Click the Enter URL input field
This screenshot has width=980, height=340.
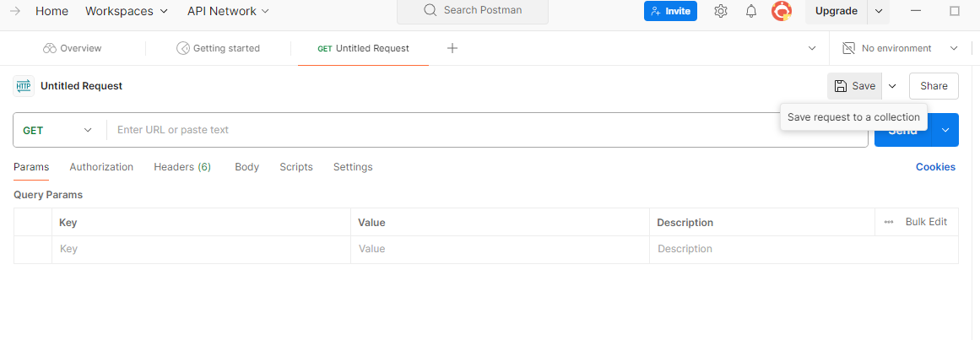click(488, 130)
